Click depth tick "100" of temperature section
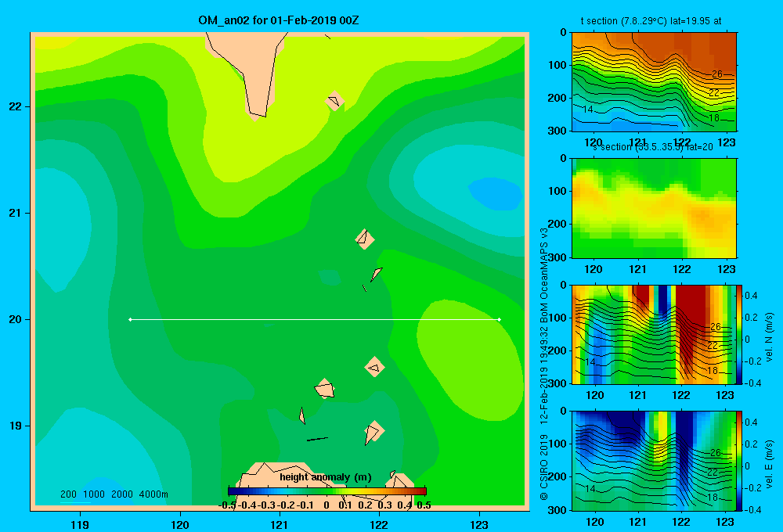 pyautogui.click(x=557, y=66)
